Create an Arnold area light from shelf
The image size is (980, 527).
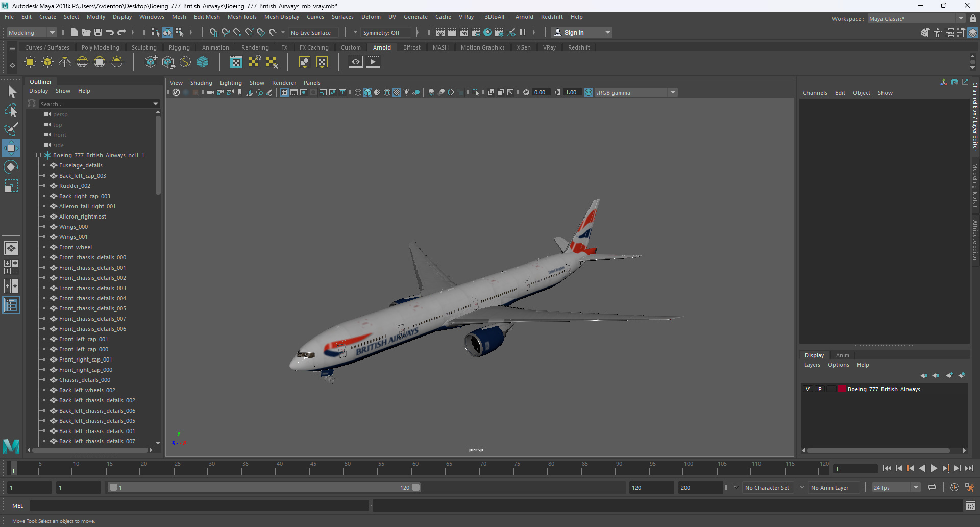pos(30,62)
